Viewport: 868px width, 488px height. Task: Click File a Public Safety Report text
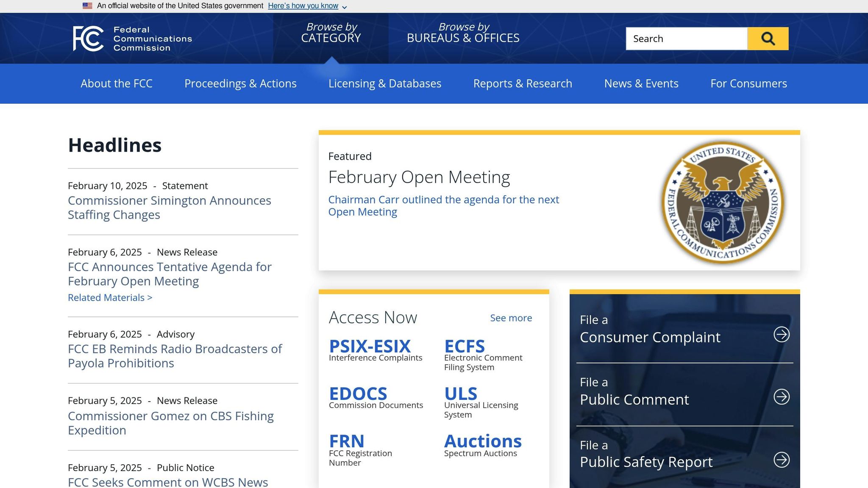tap(646, 454)
